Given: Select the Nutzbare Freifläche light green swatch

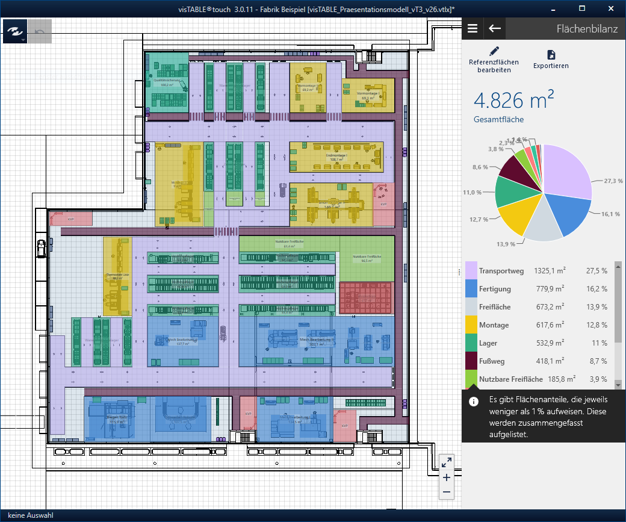Looking at the screenshot, I should tap(471, 379).
